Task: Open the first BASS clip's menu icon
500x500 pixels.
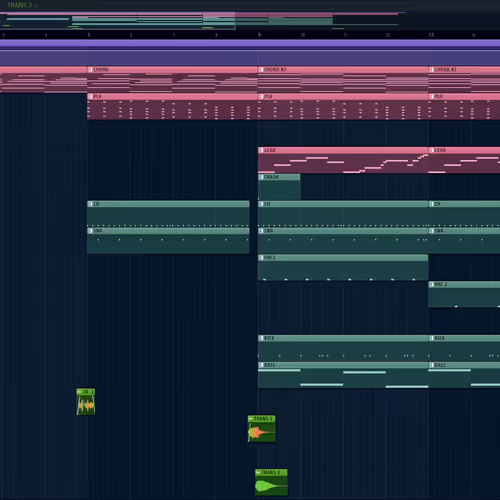Action: 261,365
